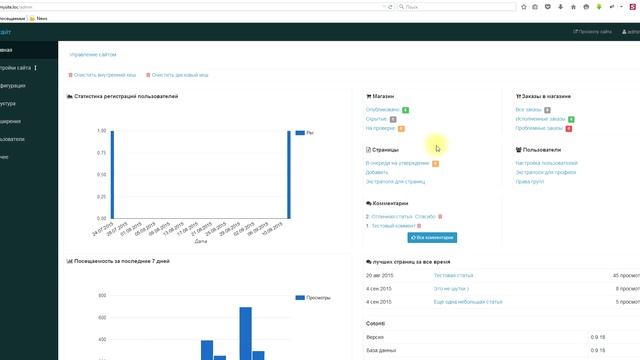The height and width of the screenshot is (360, 640).
Task: Click into the browser search field 'Поиск'
Action: pyautogui.click(x=457, y=7)
